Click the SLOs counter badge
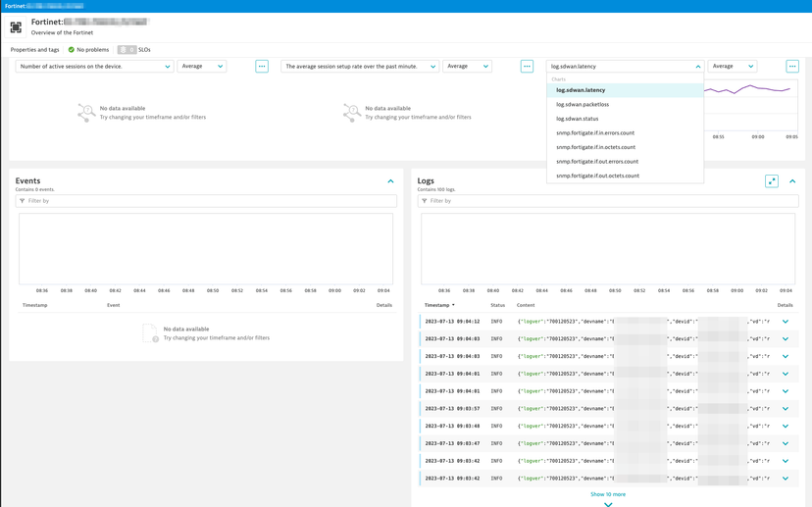812x507 pixels. pyautogui.click(x=127, y=50)
